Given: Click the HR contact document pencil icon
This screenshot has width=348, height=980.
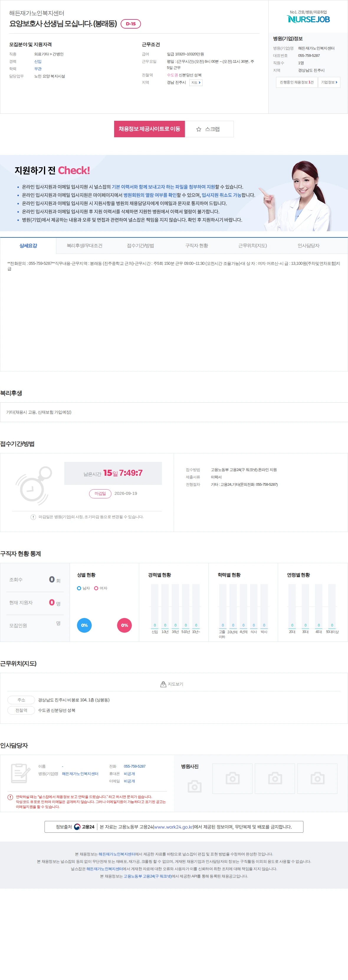Looking at the screenshot, I should [21, 773].
